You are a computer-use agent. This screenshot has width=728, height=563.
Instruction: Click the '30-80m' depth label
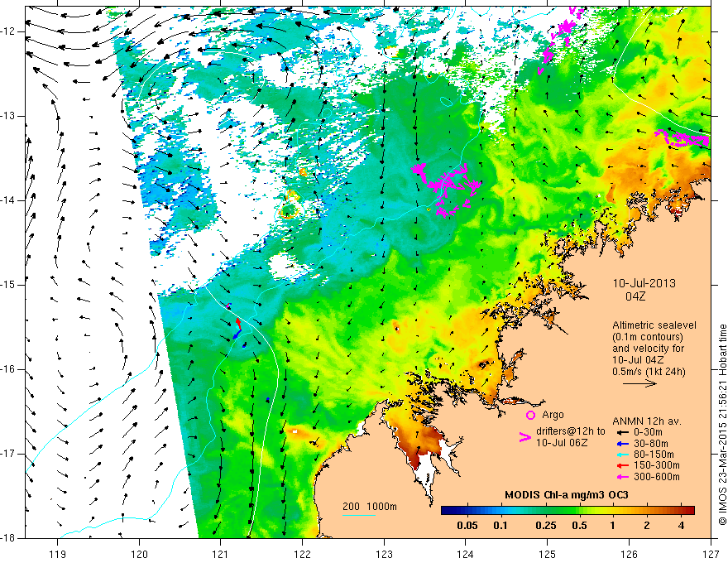point(651,444)
